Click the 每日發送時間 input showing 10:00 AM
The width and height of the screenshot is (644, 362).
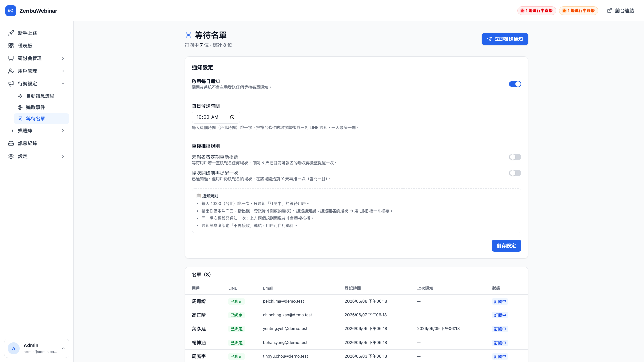pyautogui.click(x=216, y=117)
